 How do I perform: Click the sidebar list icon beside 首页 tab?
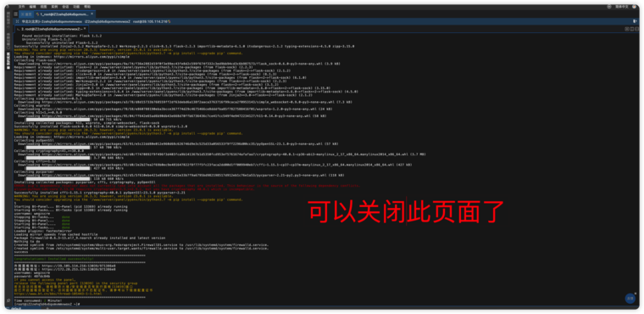[x=15, y=14]
